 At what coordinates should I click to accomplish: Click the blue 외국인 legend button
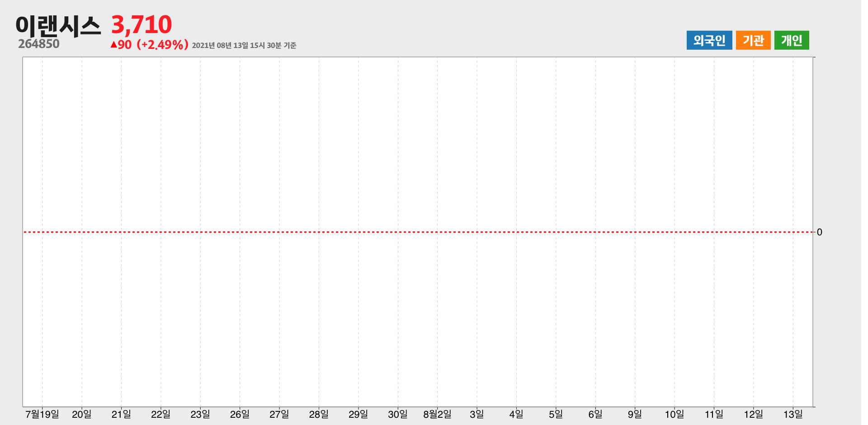click(x=709, y=40)
